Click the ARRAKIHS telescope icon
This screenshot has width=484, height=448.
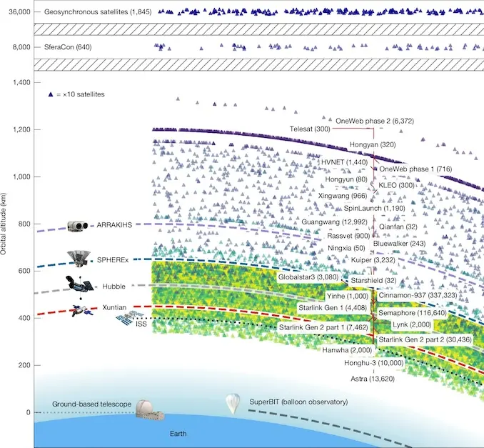[x=76, y=227]
